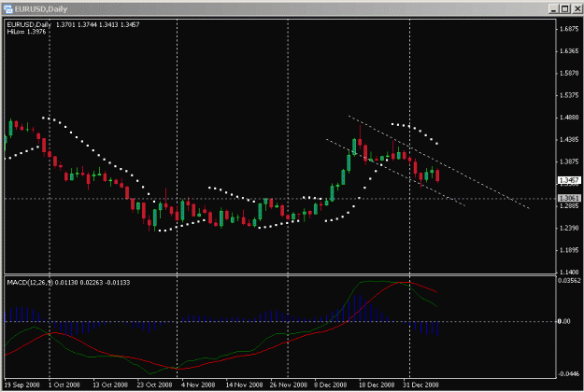The image size is (584, 392).
Task: Click the 1.1895 price axis label
Action: pyautogui.click(x=569, y=250)
